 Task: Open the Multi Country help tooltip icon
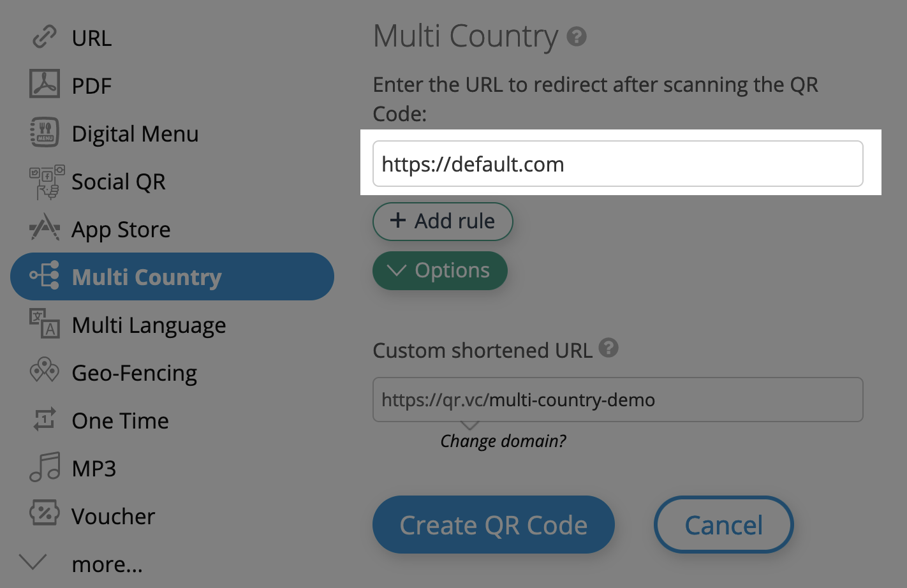[x=576, y=38]
